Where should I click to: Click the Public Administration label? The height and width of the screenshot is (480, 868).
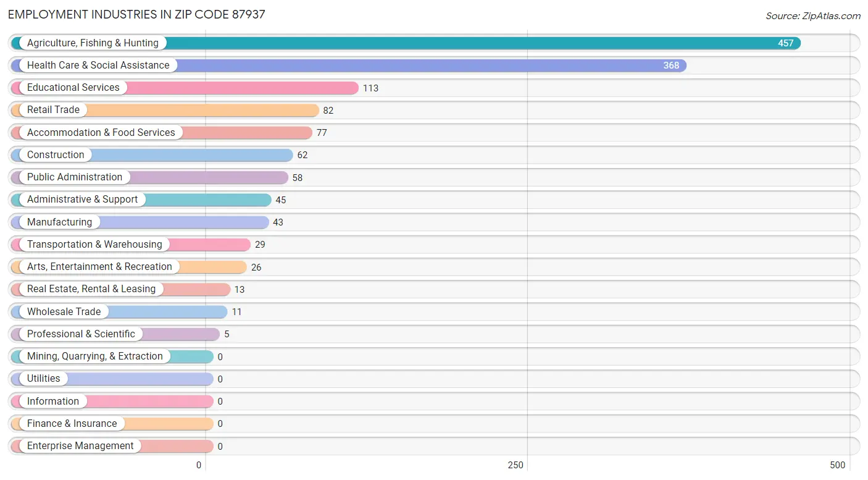(75, 177)
